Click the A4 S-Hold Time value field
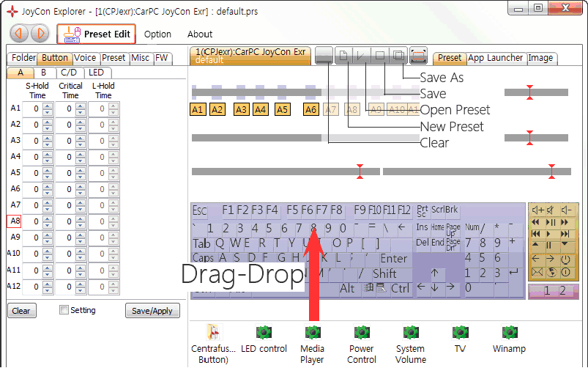 click(x=32, y=157)
